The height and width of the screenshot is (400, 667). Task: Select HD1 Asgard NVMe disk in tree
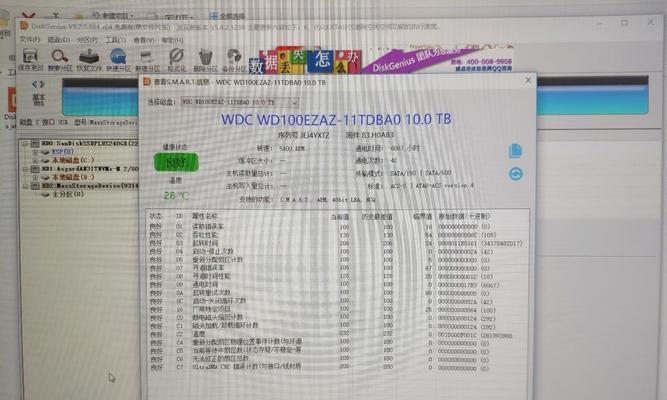(x=90, y=169)
